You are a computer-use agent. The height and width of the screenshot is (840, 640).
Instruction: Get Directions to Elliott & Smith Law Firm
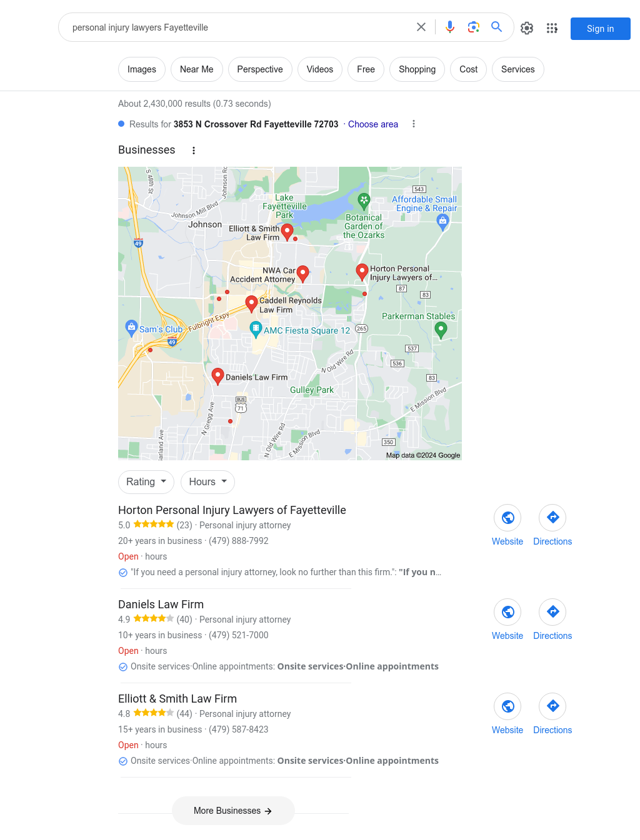tap(552, 706)
